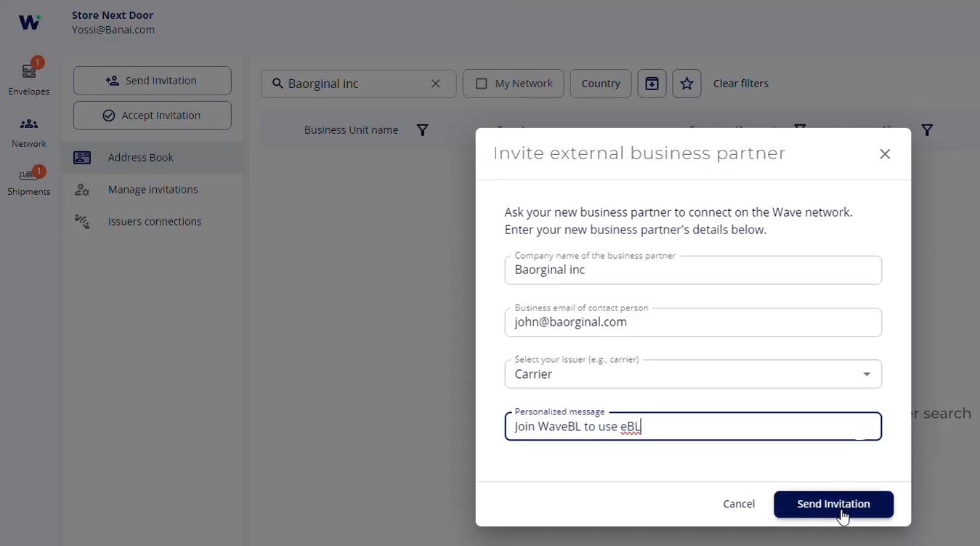
Task: Click the Wave logo icon
Action: 29,23
